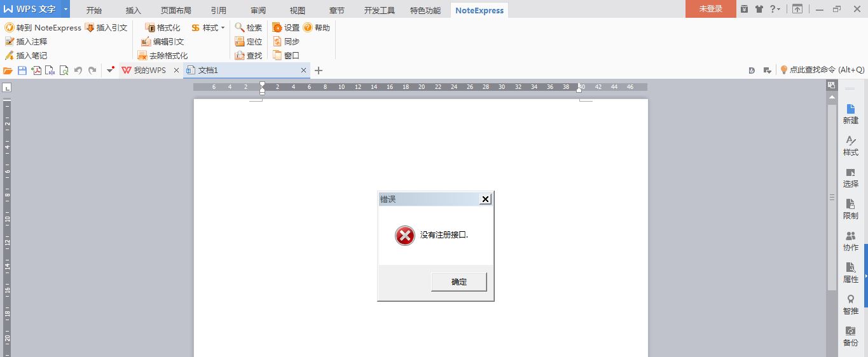Viewport: 868px width, 357px height.
Task: Click 转到 NoteExpress button
Action: pos(43,28)
